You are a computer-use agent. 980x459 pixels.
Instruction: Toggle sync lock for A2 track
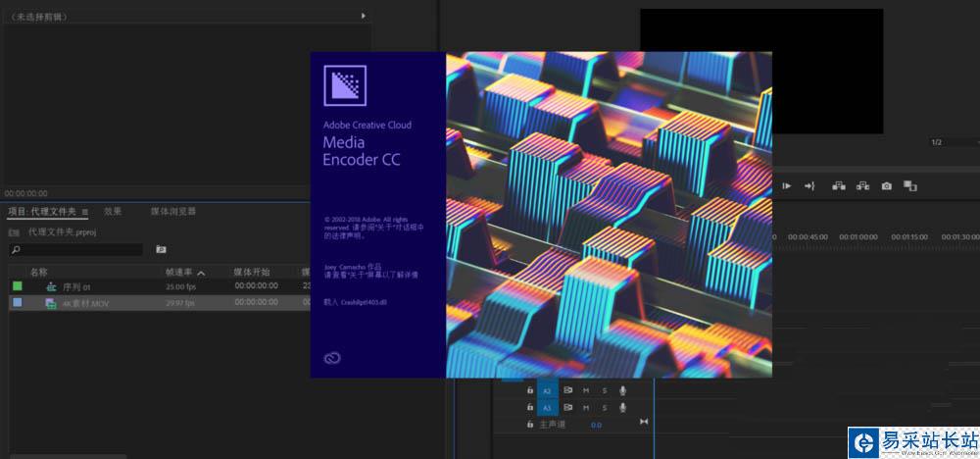(568, 390)
